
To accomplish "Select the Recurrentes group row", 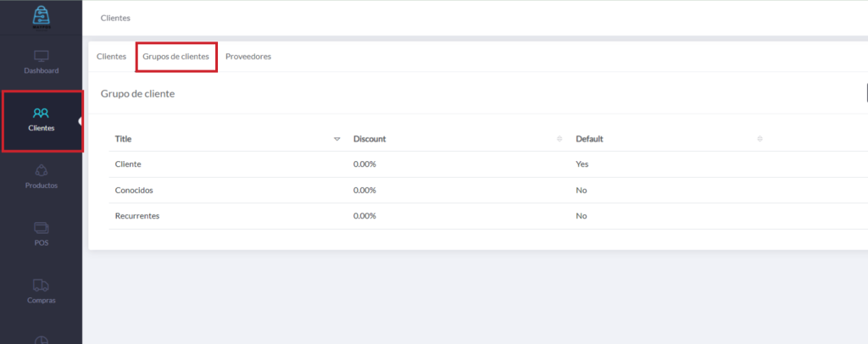I will point(137,216).
